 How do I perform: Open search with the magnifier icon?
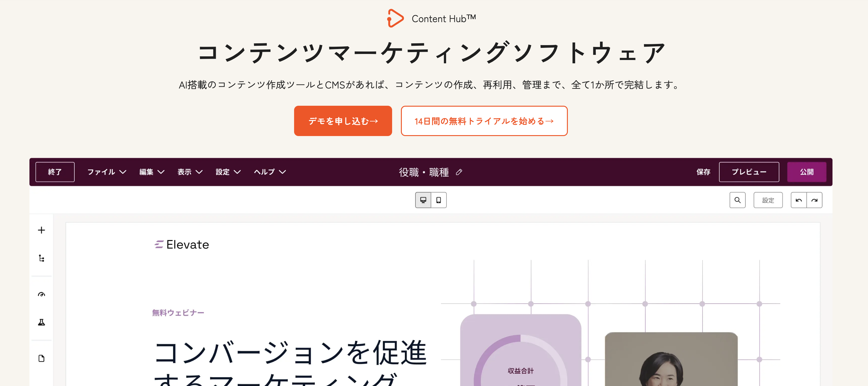(x=737, y=200)
